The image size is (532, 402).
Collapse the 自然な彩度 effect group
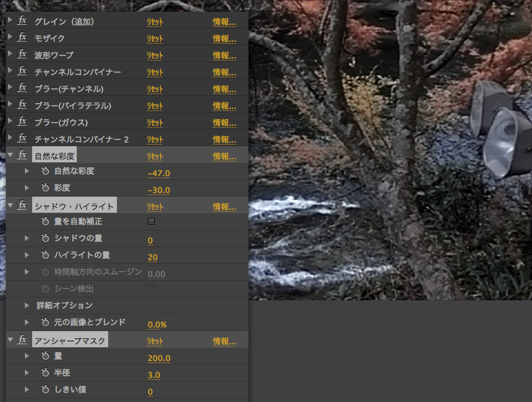pos(10,156)
